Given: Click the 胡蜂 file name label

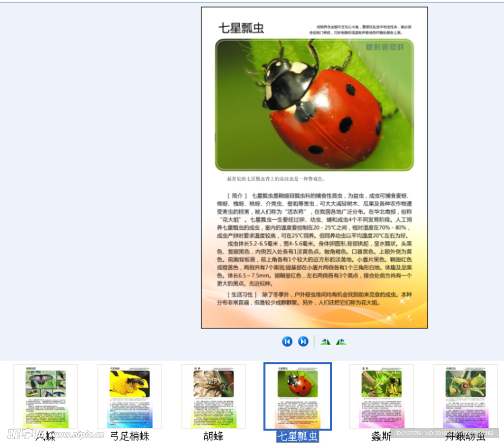Looking at the screenshot, I should (214, 436).
